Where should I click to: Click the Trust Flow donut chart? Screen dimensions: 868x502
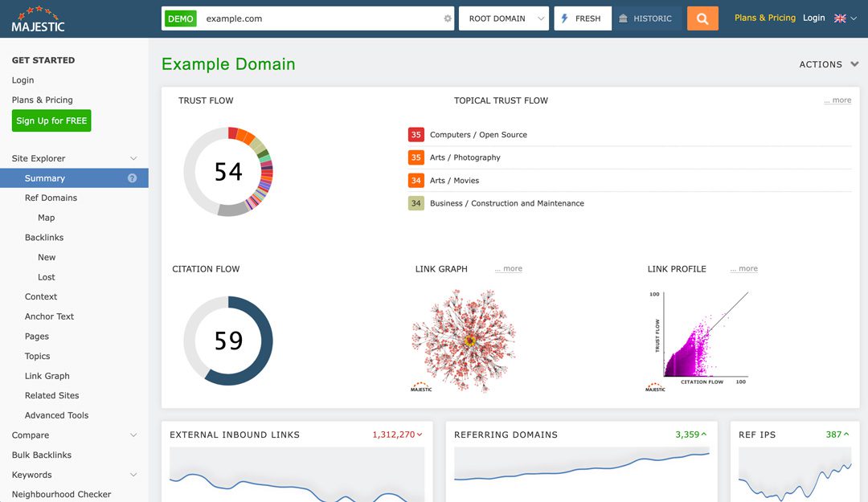[228, 172]
